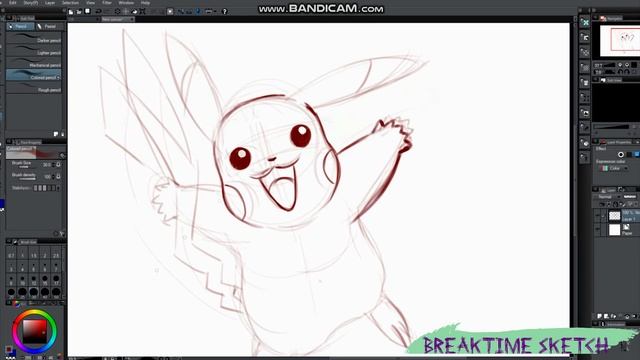Choose the Lighter pencil brush
Screen dimensions: 640x360
(33, 51)
